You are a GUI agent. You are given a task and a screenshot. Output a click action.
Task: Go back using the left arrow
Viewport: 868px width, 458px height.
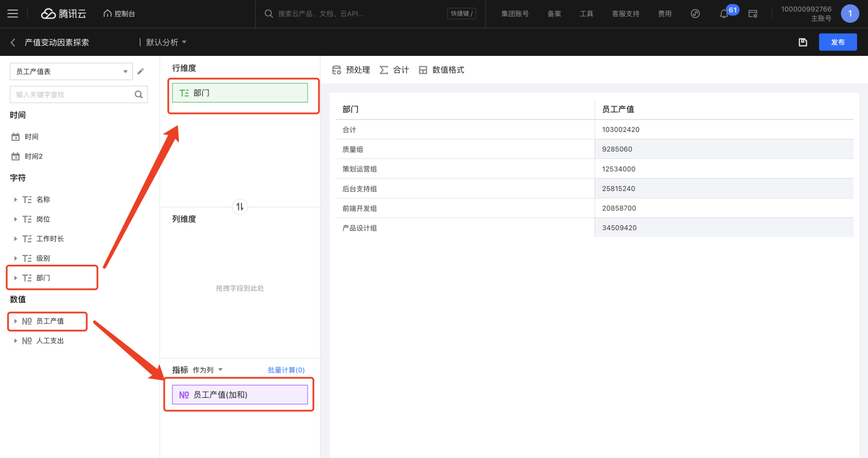(13, 42)
